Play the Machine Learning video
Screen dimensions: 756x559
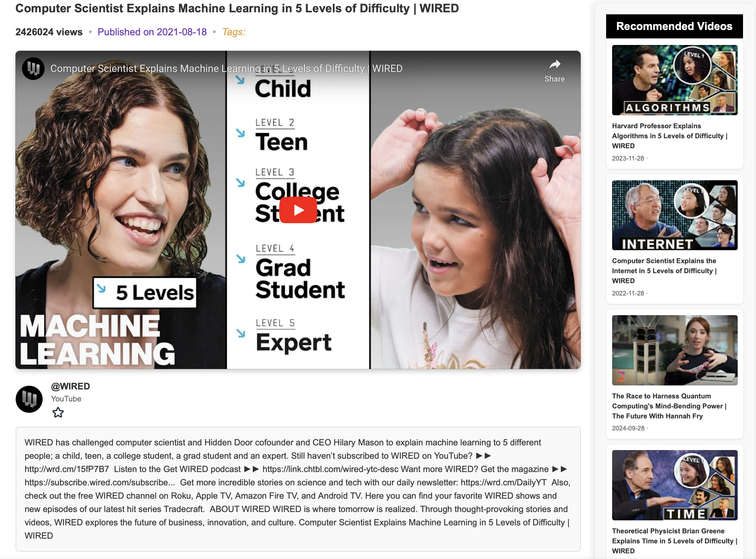(x=298, y=210)
